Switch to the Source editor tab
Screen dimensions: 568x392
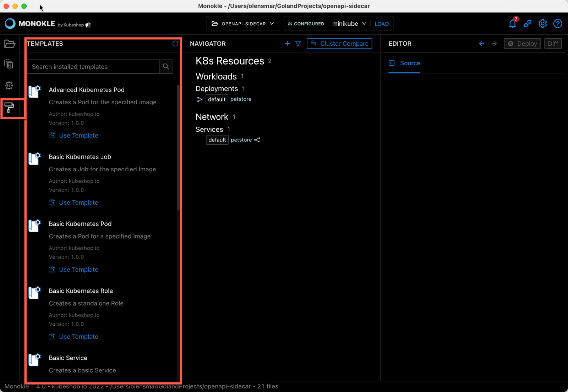pyautogui.click(x=404, y=63)
